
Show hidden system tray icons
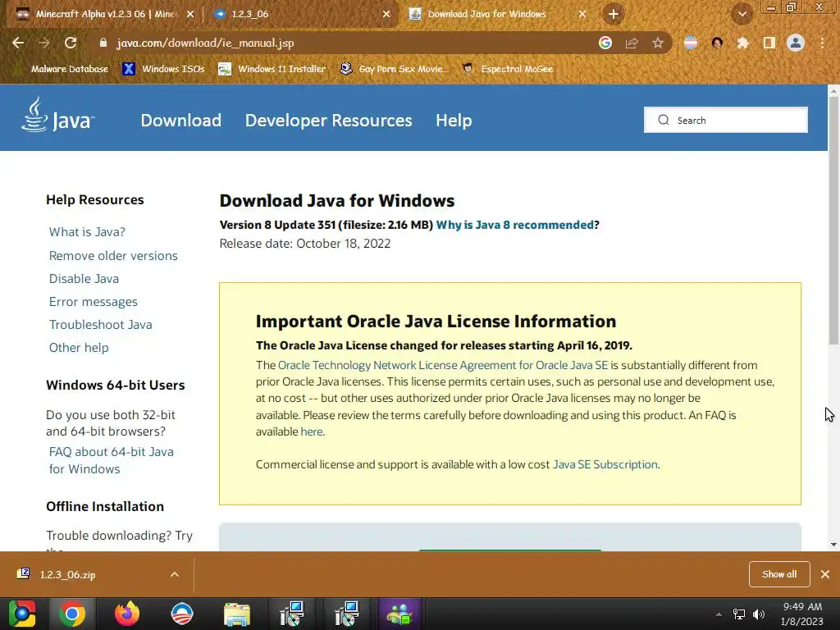[x=719, y=614]
